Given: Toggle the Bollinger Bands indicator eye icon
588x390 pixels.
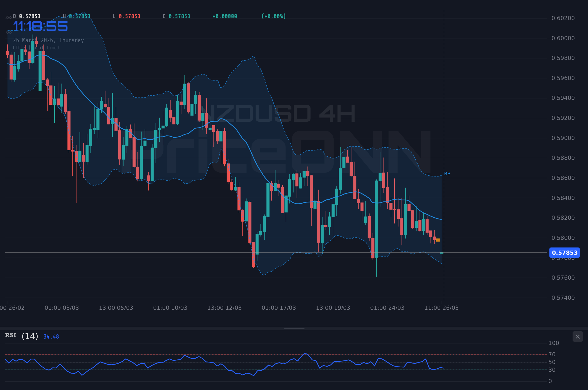Looking at the screenshot, I should click(8, 32).
